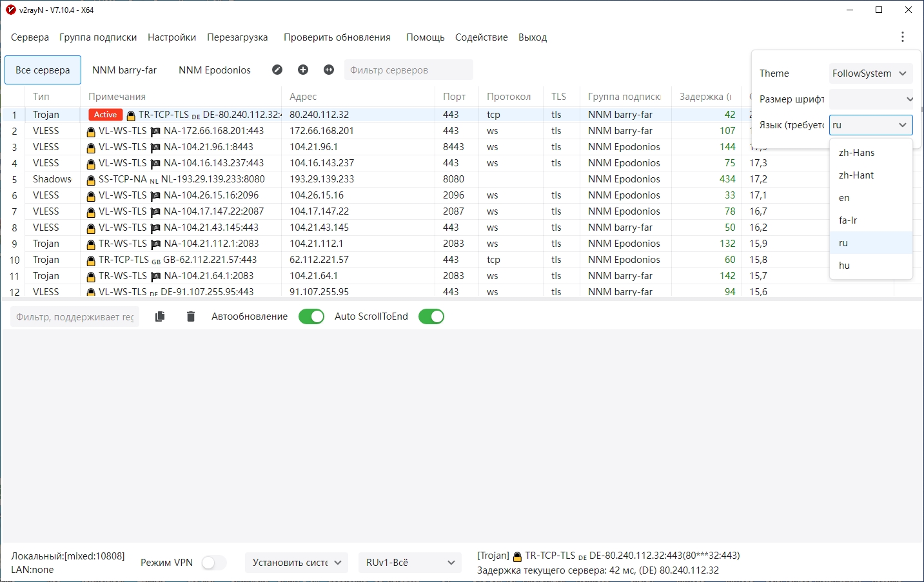Click port cell 8443 in row 3
Viewport: 924px width, 582px height.
coord(457,147)
